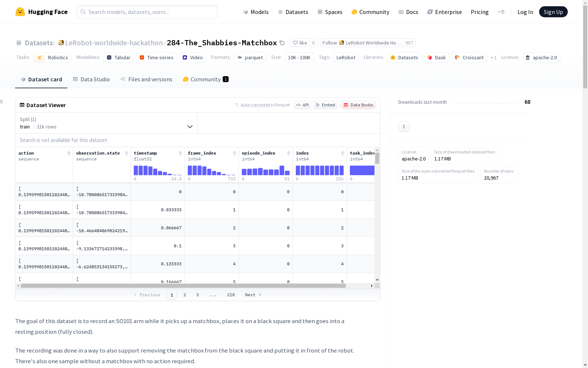Screen dimensions: 588x368
Task: Go to the Next page of rows
Action: pyautogui.click(x=253, y=295)
